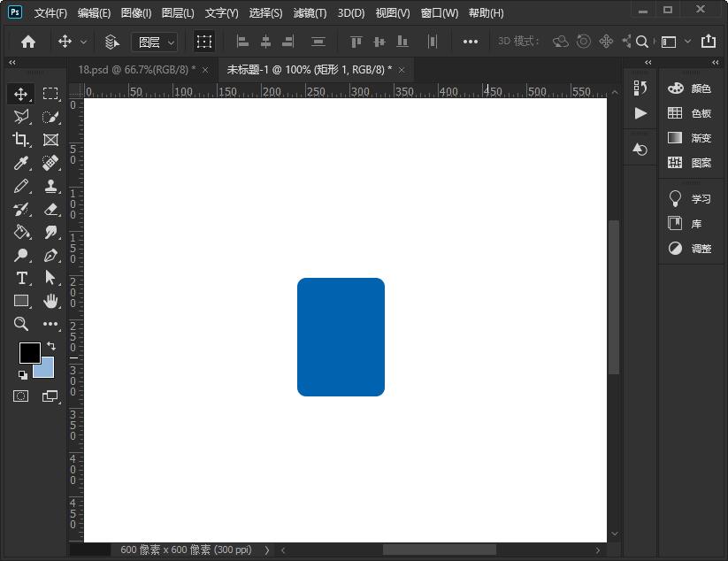Select the Pen tool
This screenshot has height=561, width=728.
pyautogui.click(x=50, y=255)
